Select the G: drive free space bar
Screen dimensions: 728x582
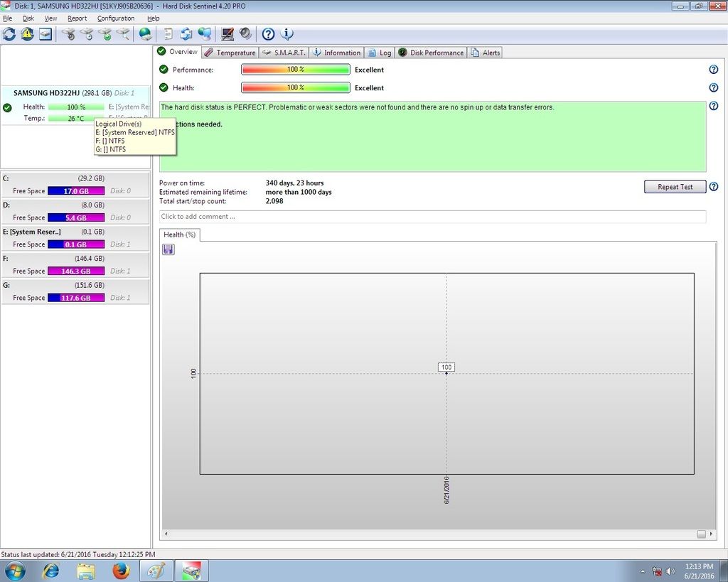[x=76, y=298]
